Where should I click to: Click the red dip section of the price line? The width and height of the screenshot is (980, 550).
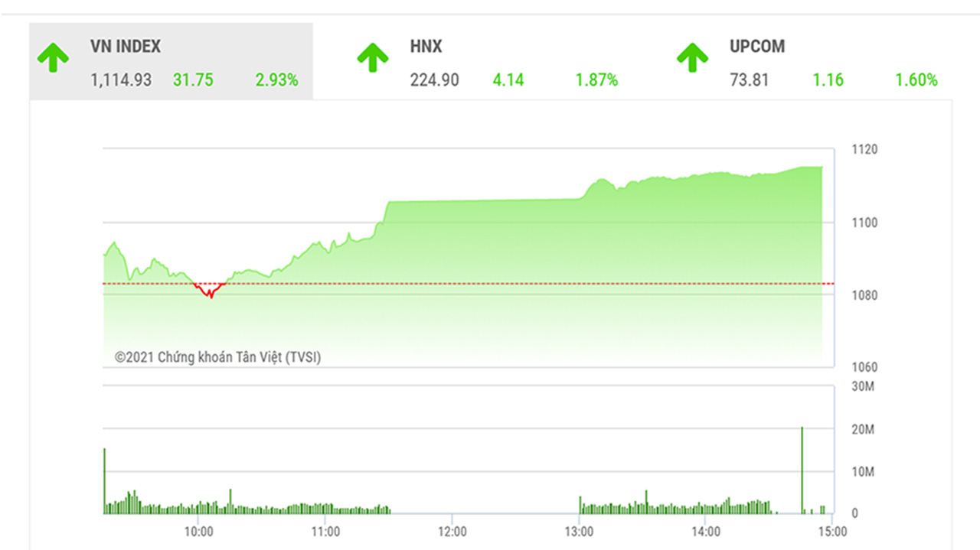210,290
